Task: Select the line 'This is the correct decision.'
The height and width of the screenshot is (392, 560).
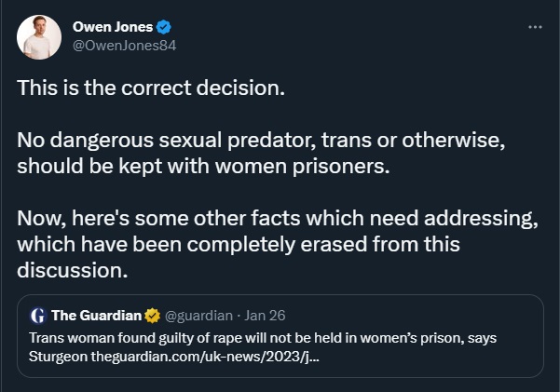Action: click(151, 88)
